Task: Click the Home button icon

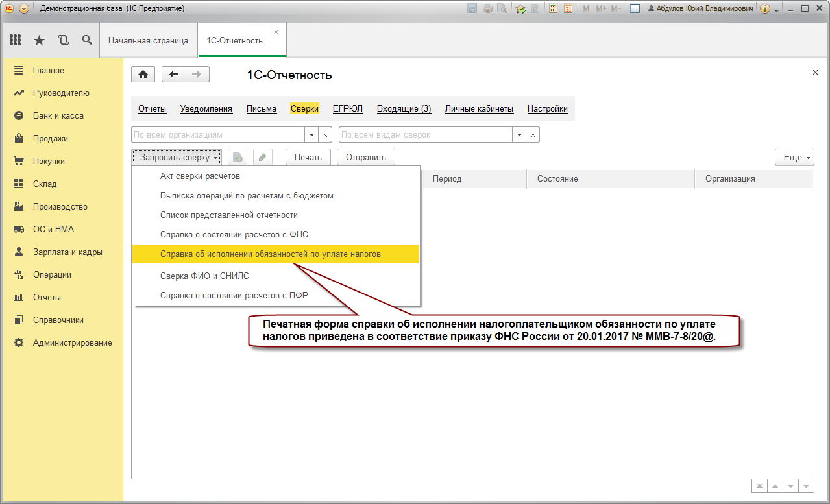Action: (143, 75)
